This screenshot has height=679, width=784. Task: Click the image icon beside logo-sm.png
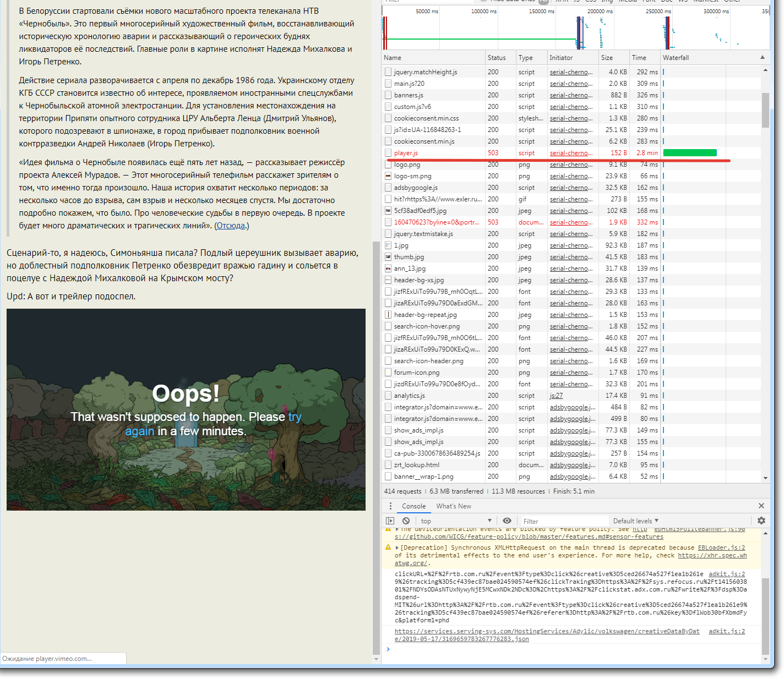point(389,176)
